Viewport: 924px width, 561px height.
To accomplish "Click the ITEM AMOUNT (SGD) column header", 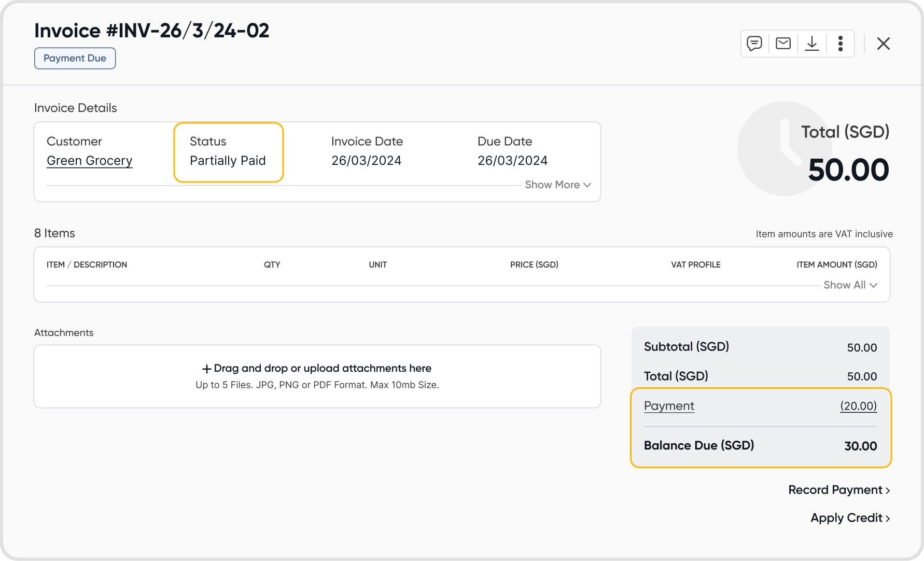I will pos(837,265).
